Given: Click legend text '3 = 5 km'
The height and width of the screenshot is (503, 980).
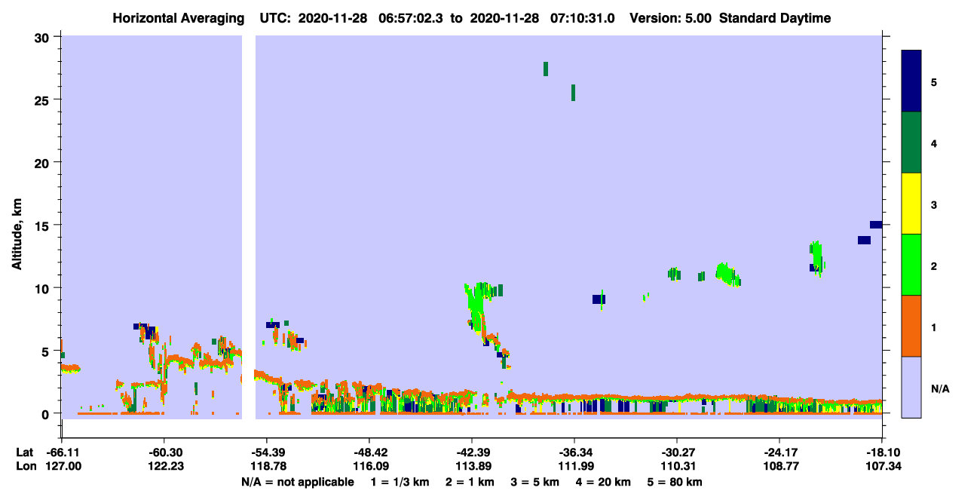Looking at the screenshot, I should point(534,482).
